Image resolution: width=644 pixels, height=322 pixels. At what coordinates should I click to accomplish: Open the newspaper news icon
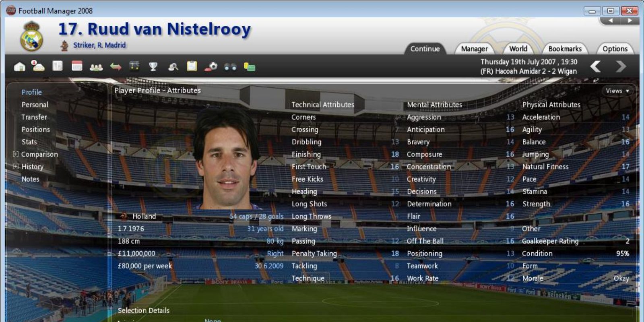point(58,66)
